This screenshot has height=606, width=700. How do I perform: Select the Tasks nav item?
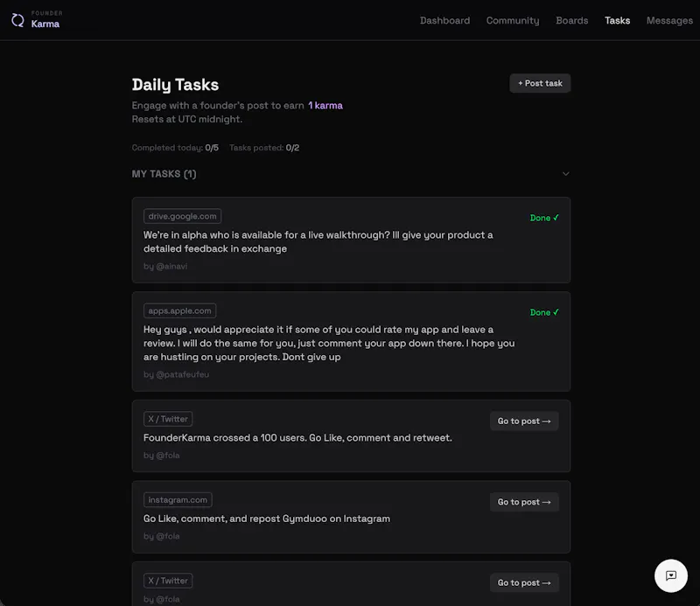point(617,20)
